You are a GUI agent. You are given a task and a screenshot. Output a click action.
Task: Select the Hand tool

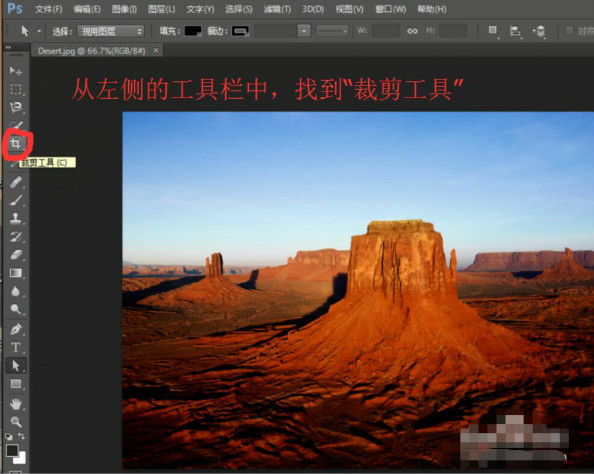pos(16,404)
